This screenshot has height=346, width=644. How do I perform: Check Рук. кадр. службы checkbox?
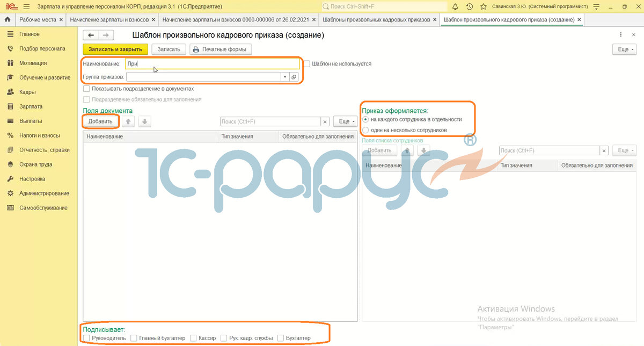pos(223,338)
